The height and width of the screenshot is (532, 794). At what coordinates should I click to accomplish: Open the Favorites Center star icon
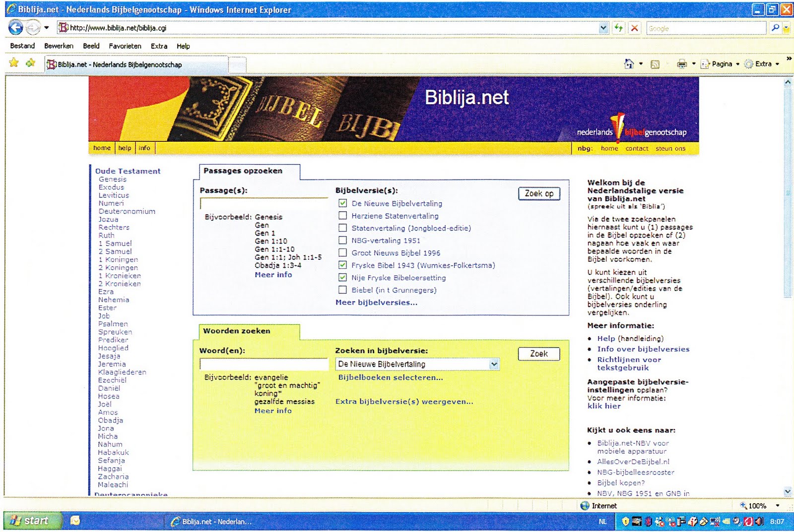(x=14, y=62)
